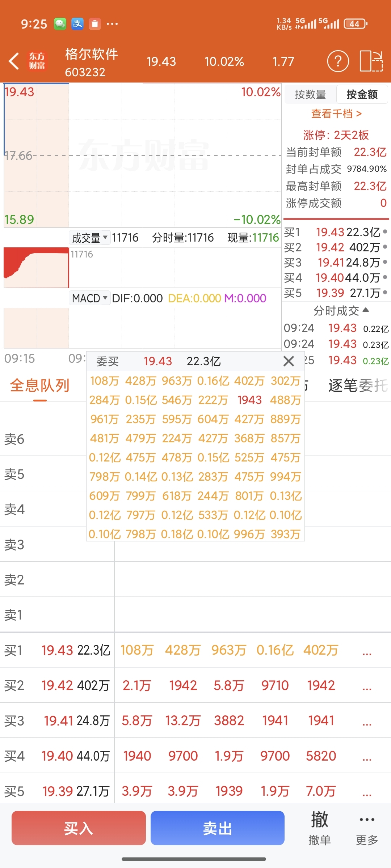Tap the blue 卖出 button
The image size is (391, 868).
click(x=217, y=828)
